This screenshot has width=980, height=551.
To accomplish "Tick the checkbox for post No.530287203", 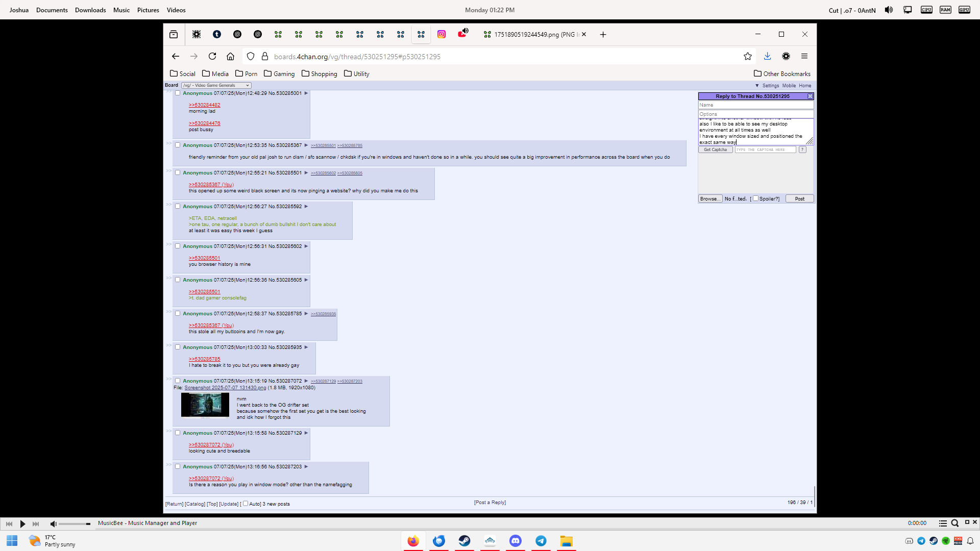I will tap(178, 466).
